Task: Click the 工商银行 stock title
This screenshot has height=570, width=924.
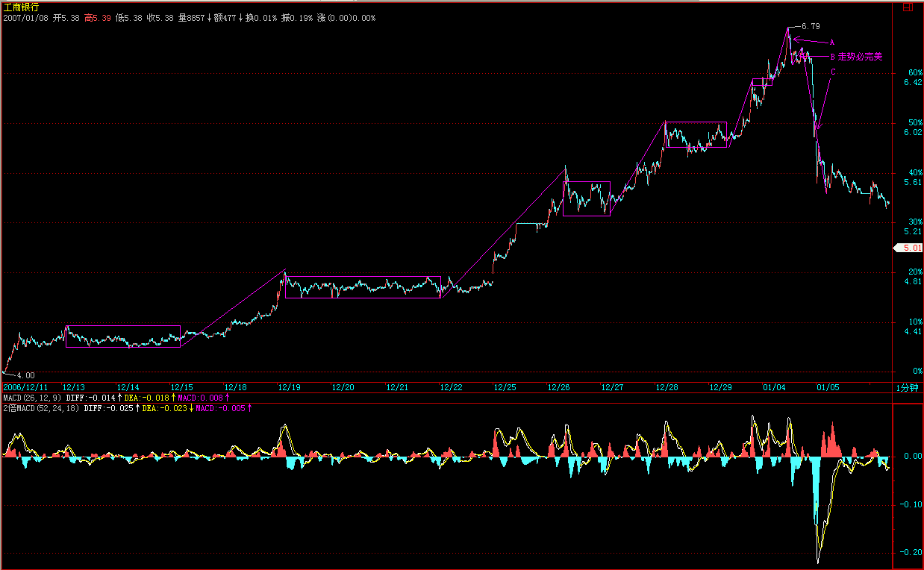Action: click(20, 7)
